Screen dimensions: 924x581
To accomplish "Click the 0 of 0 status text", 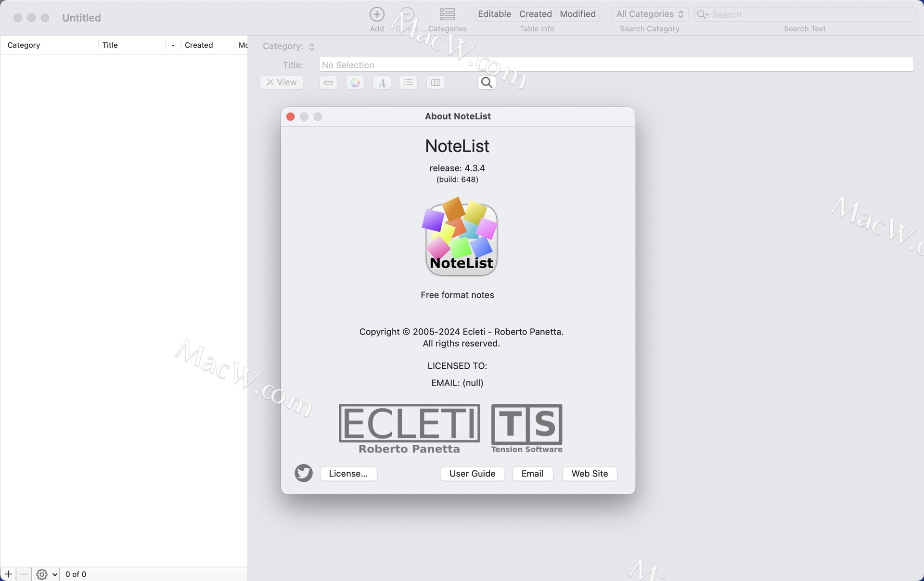I will click(x=76, y=574).
